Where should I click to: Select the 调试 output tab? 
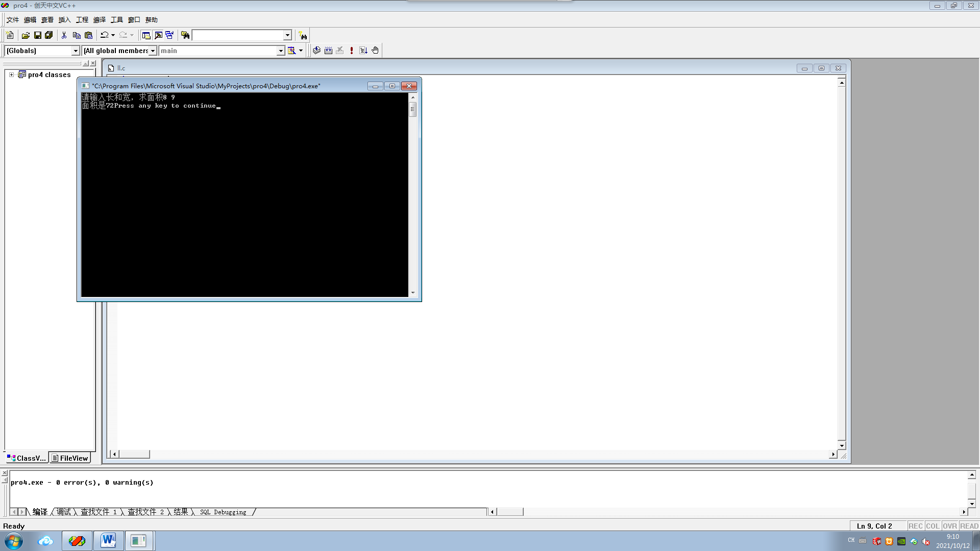(63, 512)
